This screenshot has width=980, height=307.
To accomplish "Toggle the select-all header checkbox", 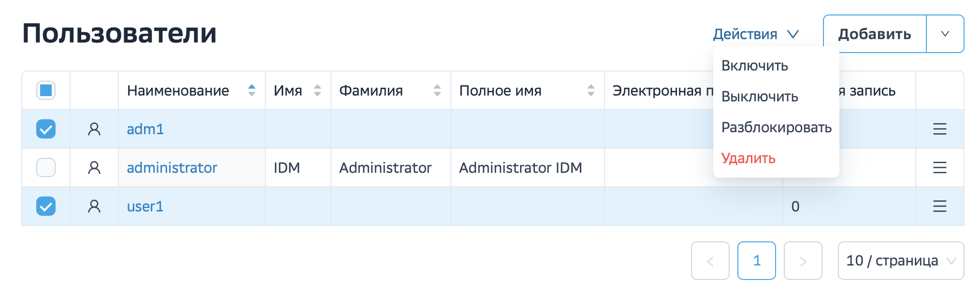I will point(46,90).
